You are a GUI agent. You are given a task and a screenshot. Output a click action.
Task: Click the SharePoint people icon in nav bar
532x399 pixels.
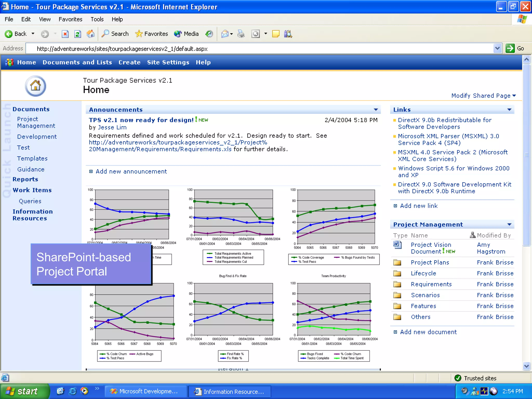tap(9, 62)
